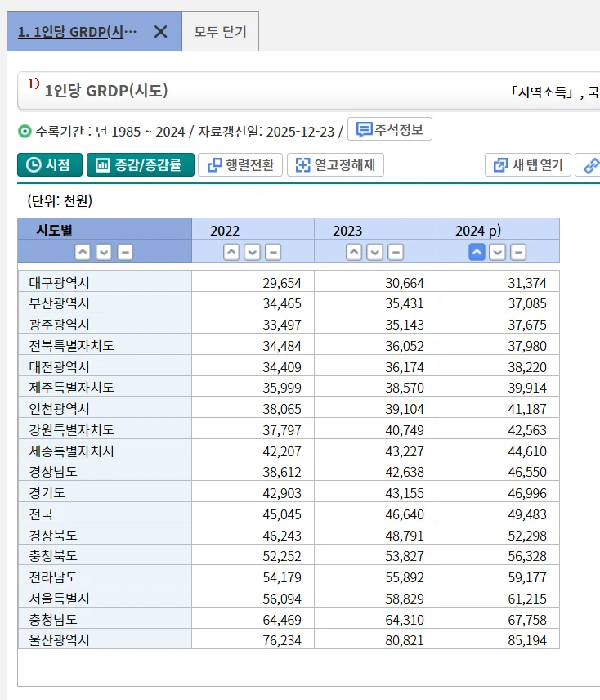Select the 2024 p) column header label
600x700 pixels.
(478, 231)
